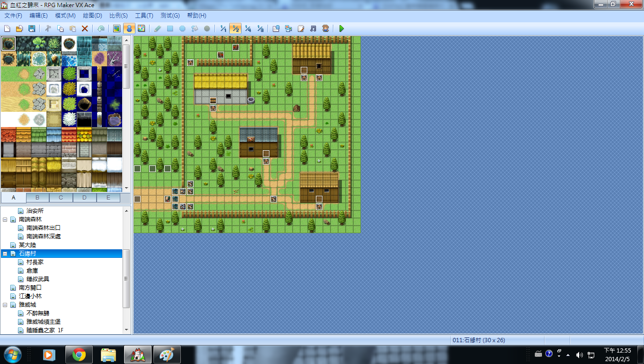The width and height of the screenshot is (644, 364).
Task: Open a project via the folder icon
Action: [x=19, y=28]
